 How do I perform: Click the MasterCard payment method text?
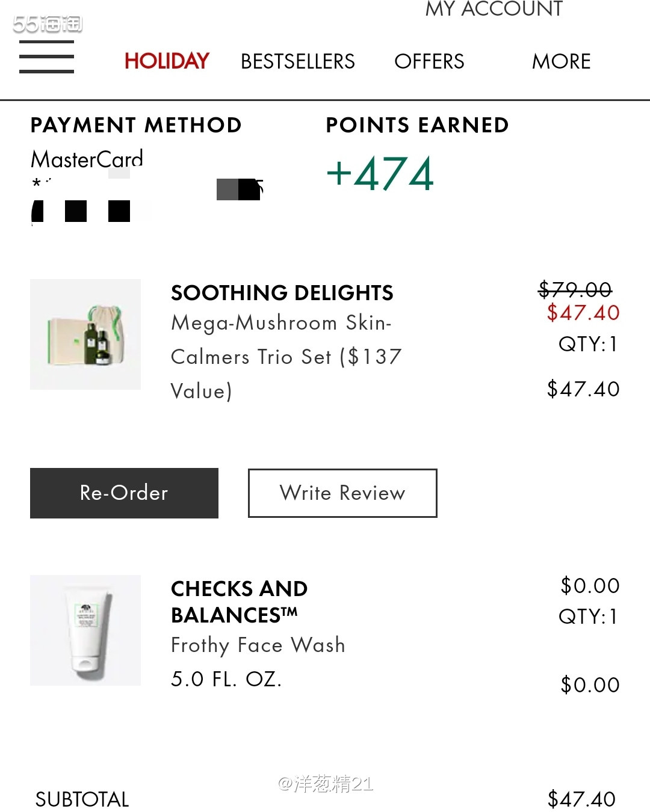click(x=87, y=159)
